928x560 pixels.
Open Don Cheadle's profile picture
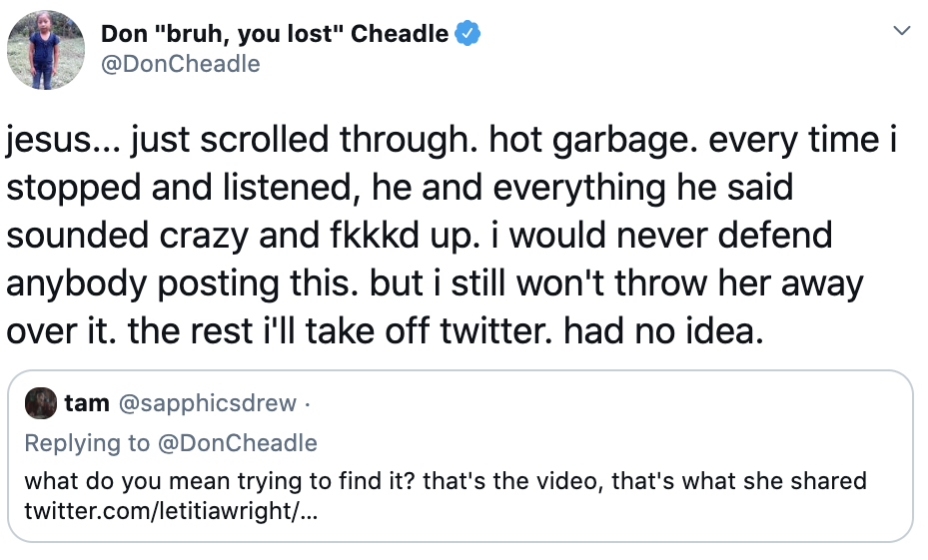pyautogui.click(x=45, y=50)
